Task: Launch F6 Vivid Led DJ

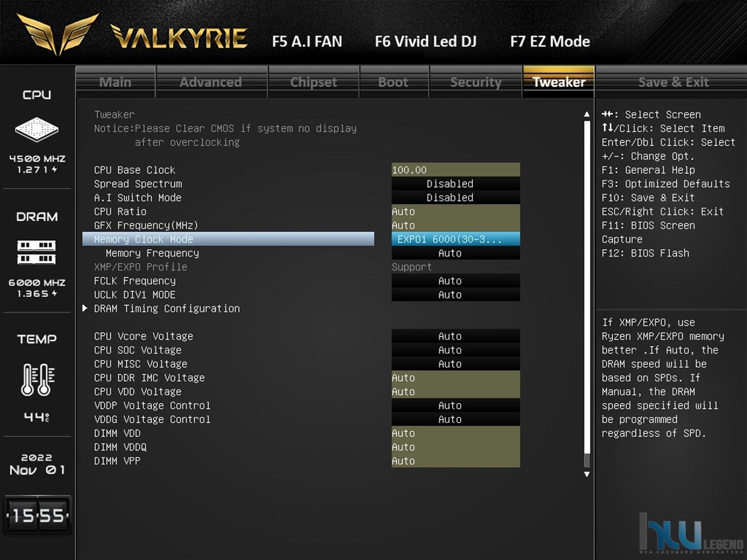Action: coord(425,41)
